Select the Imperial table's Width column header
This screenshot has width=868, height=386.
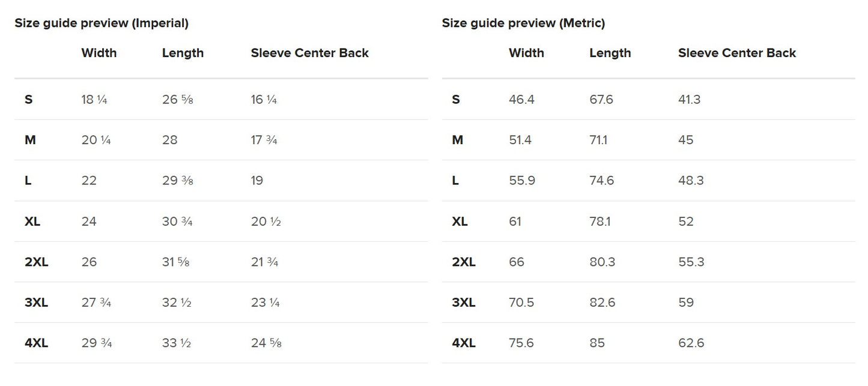(99, 53)
